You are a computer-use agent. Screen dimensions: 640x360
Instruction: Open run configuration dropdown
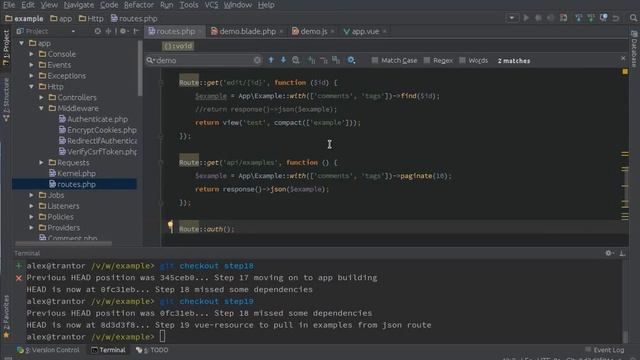pos(512,18)
